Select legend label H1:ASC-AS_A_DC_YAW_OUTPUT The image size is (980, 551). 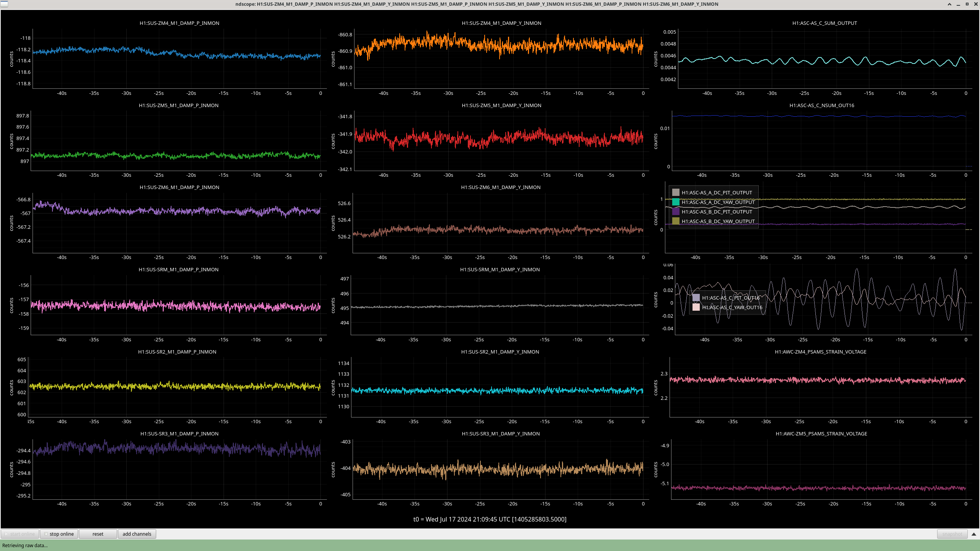[x=718, y=202]
